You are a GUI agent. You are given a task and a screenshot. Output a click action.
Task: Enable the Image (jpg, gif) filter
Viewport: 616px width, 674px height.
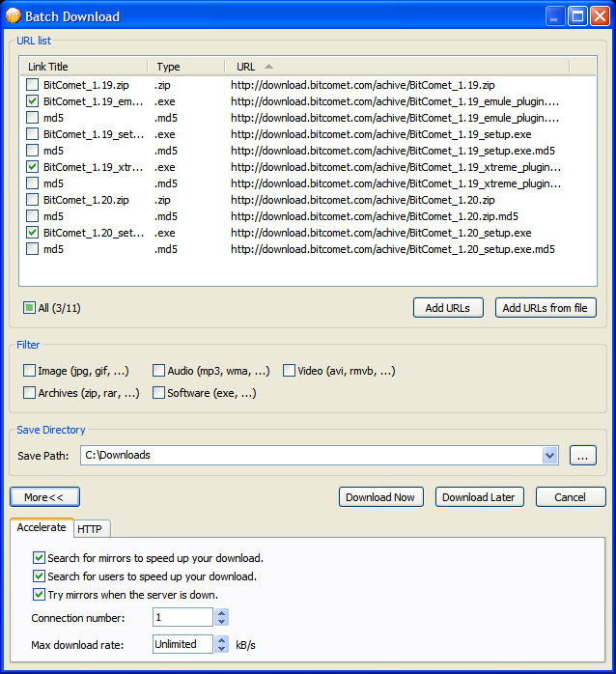point(29,371)
